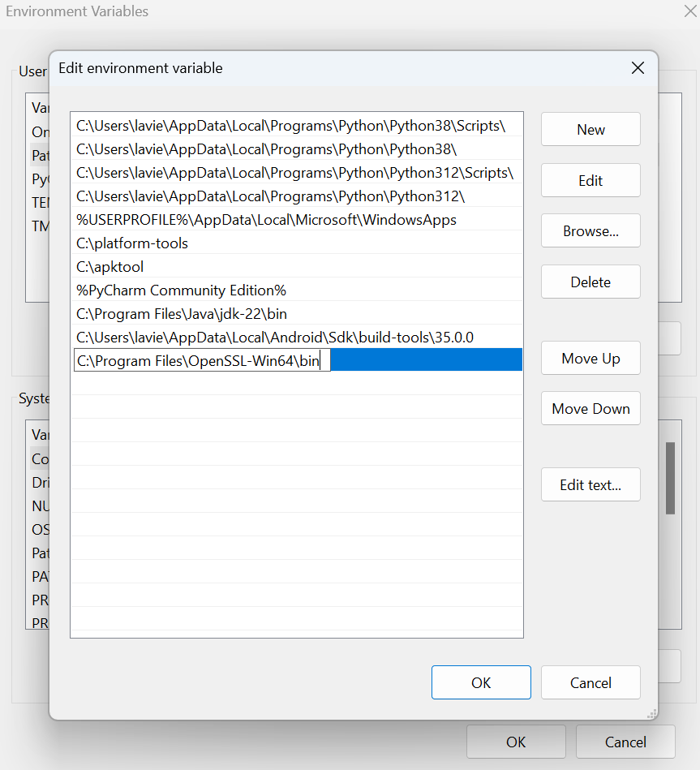The height and width of the screenshot is (770, 700).
Task: Select the Python\Python38\ path entry
Action: [297, 149]
